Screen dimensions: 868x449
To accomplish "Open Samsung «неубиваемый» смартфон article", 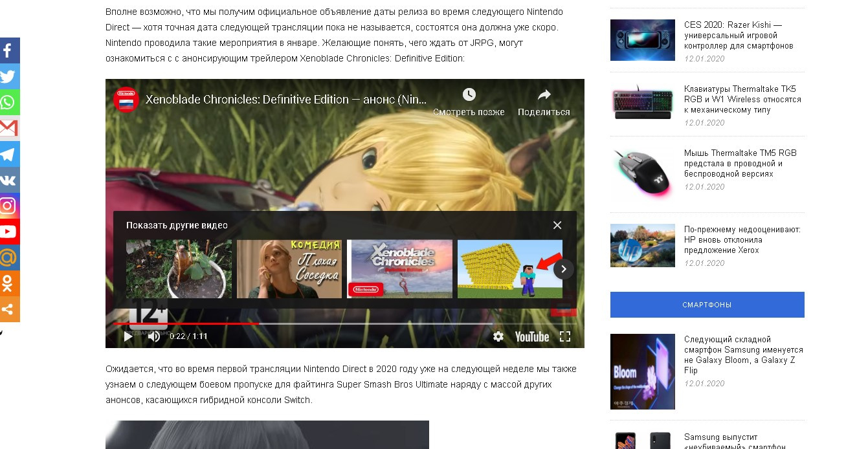I will coord(735,441).
